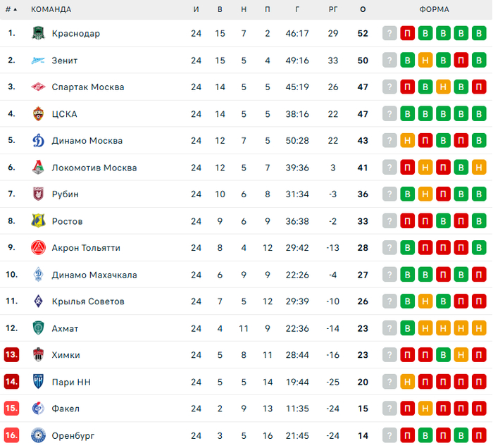Click the red 16. relegation position badge
This screenshot has height=448, width=493.
click(11, 435)
